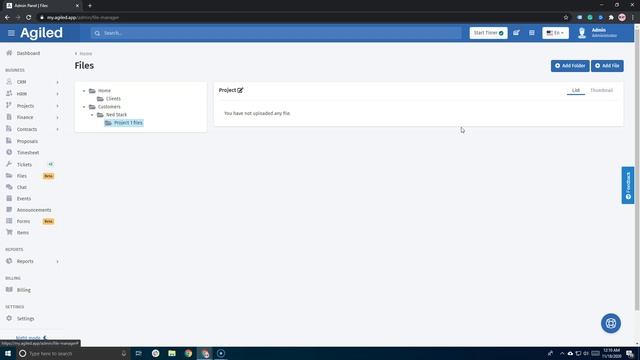The width and height of the screenshot is (640, 360).
Task: Open the help lifebuoy chat button
Action: (611, 323)
